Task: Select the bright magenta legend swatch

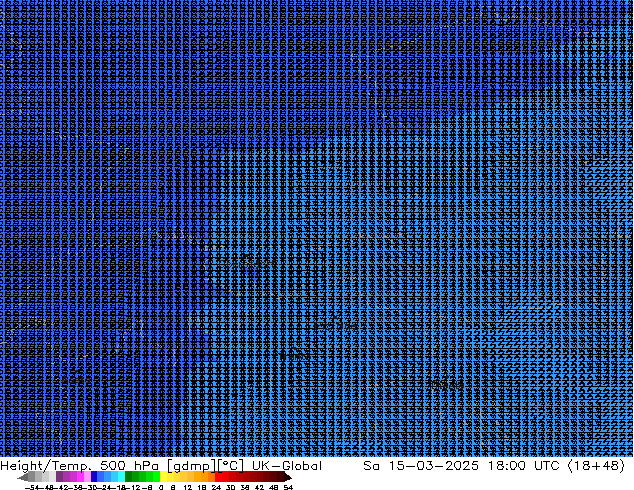Action: click(x=80, y=477)
